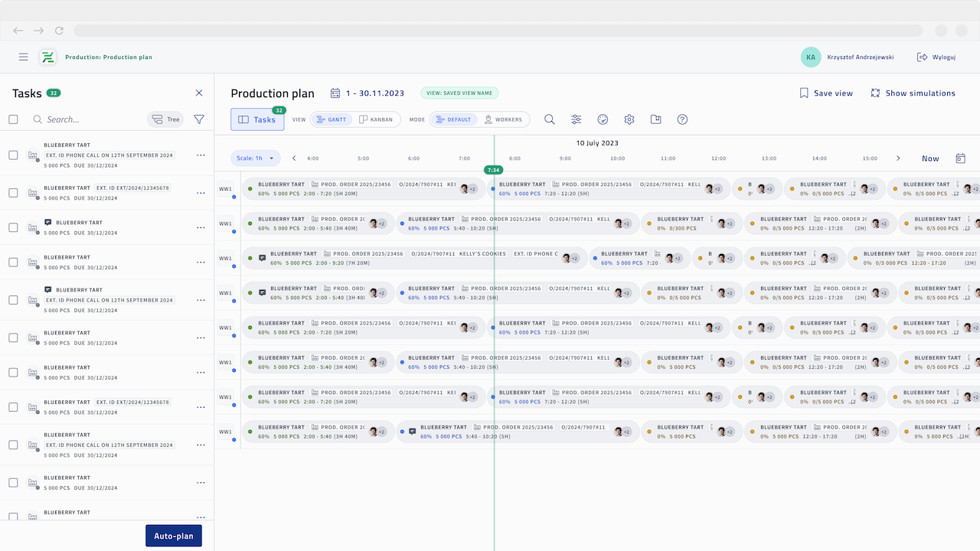Click the calendar icon beside 1 - 30.11.2023

coord(335,93)
